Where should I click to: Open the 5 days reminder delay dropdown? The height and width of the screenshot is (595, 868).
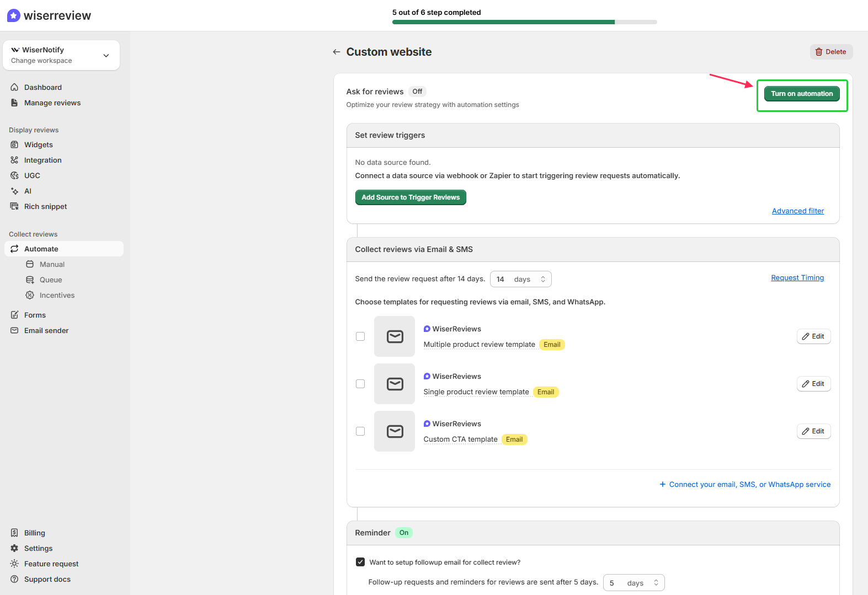pyautogui.click(x=633, y=583)
